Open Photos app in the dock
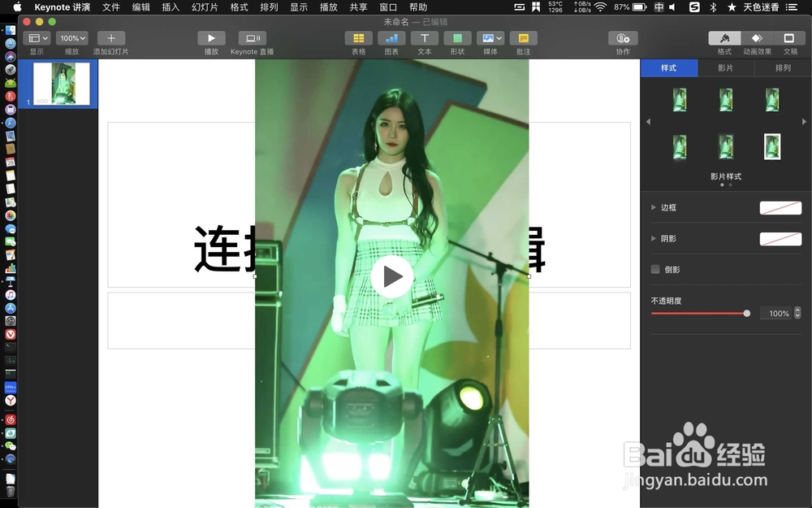Viewport: 812px width, 508px height. 11,215
